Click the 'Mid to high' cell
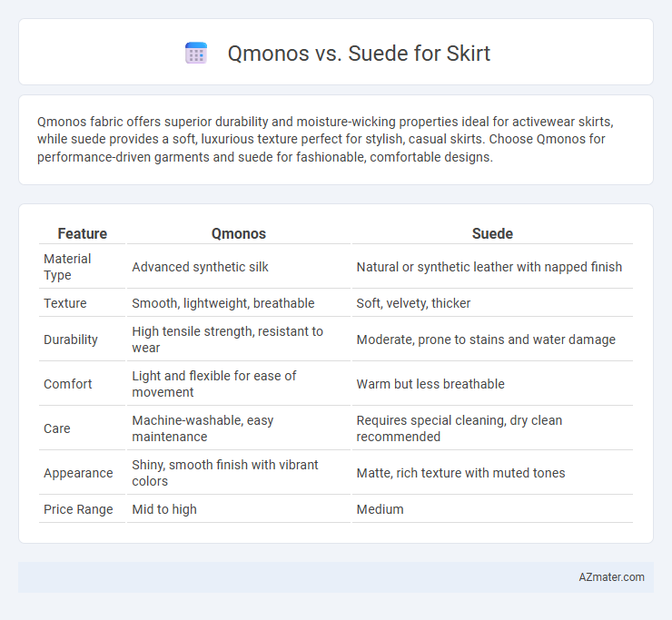672x620 pixels. [x=164, y=509]
